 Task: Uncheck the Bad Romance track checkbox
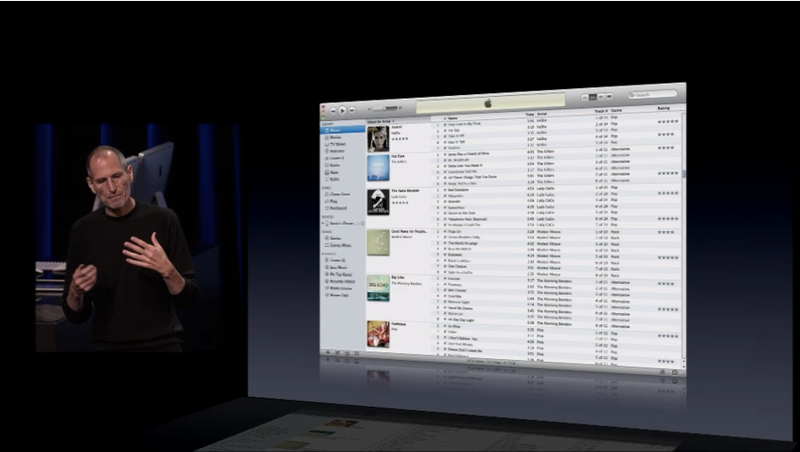[445, 190]
